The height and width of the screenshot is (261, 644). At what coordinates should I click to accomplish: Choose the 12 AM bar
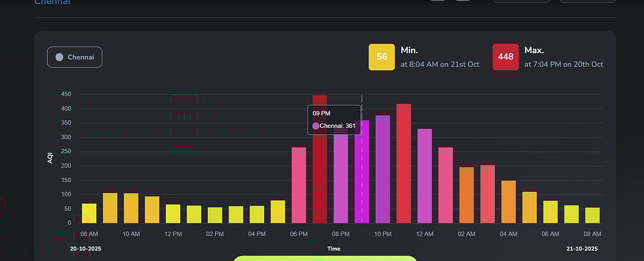[x=425, y=176]
